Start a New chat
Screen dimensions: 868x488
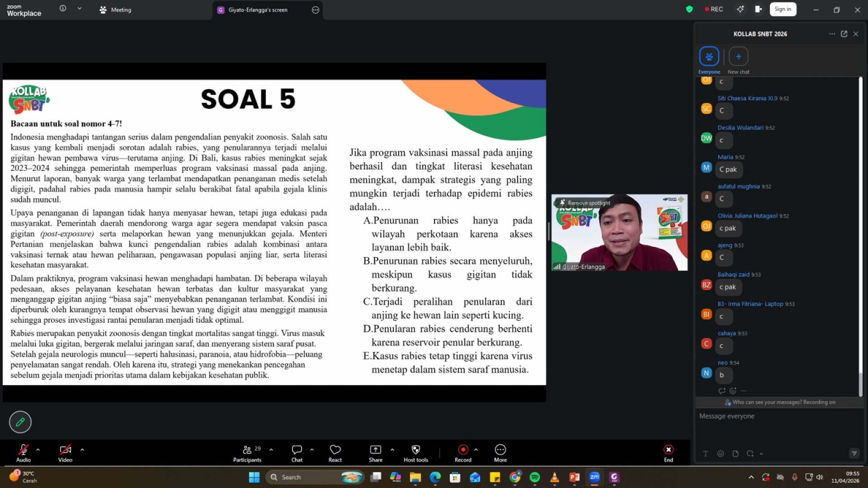coord(738,56)
